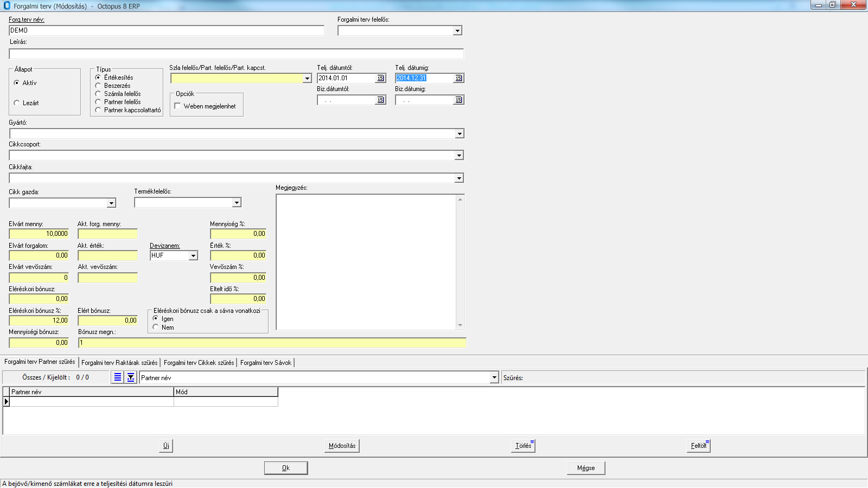This screenshot has width=868, height=488.
Task: Click into the Leírás text field
Action: point(236,54)
